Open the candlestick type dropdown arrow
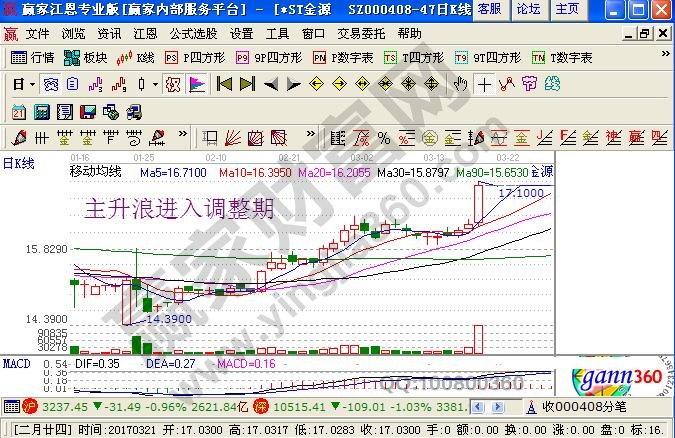675x438 pixels. click(x=155, y=84)
